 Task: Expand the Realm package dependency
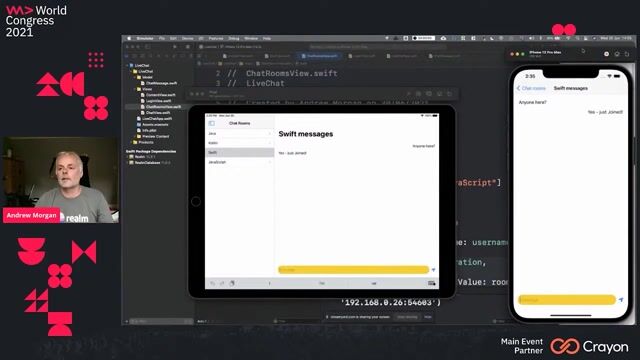[x=127, y=157]
